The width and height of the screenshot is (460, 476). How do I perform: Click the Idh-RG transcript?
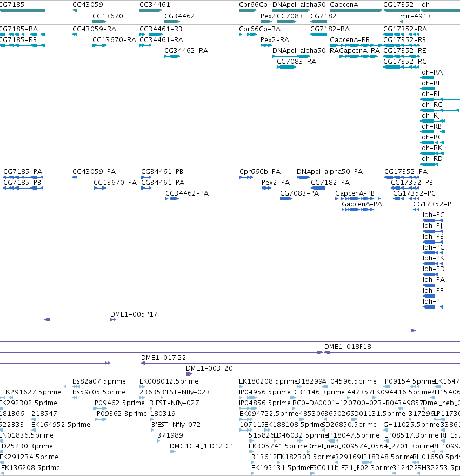tap(439, 110)
